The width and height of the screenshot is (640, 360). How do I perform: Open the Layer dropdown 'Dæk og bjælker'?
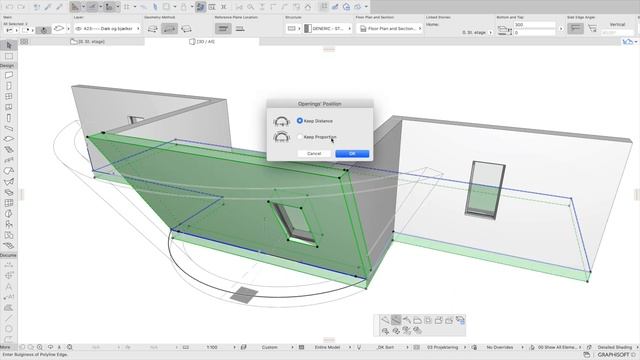[107, 29]
